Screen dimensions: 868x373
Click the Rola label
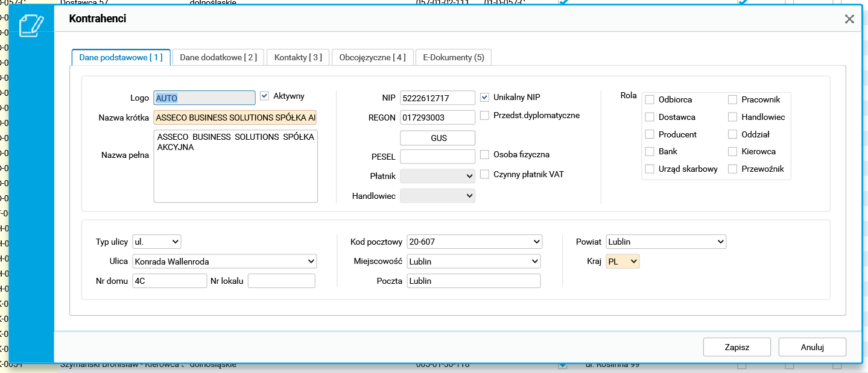(x=629, y=96)
